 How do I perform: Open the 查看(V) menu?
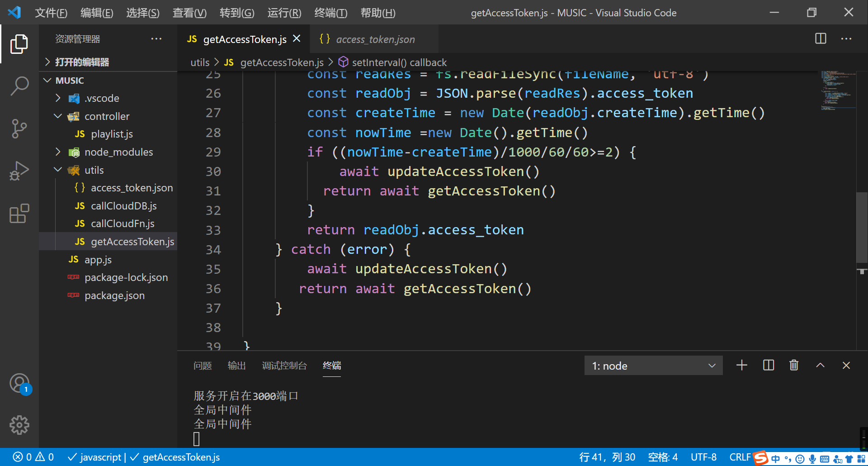(189, 13)
